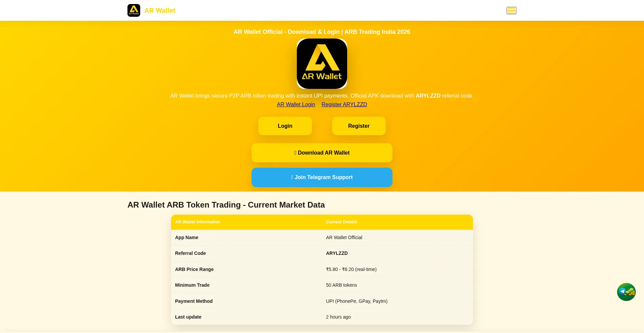Select the UPI (PhonePe, GPay, Paytm) value
The height and width of the screenshot is (333, 644).
(357, 301)
